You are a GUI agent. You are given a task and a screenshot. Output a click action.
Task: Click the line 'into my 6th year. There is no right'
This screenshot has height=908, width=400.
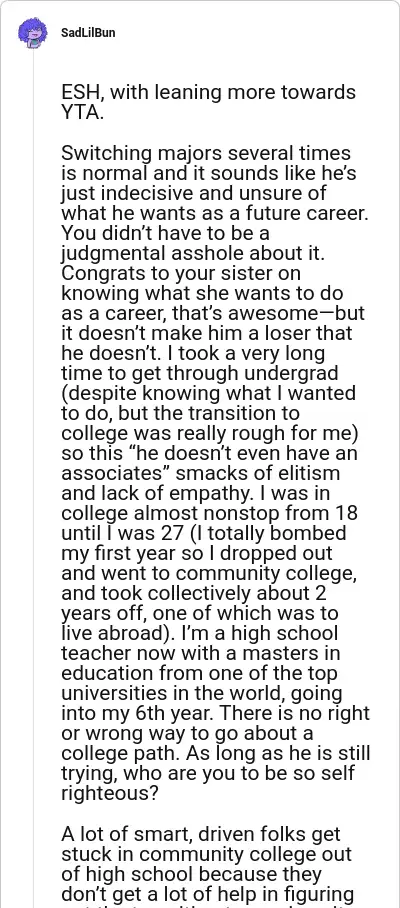point(215,713)
